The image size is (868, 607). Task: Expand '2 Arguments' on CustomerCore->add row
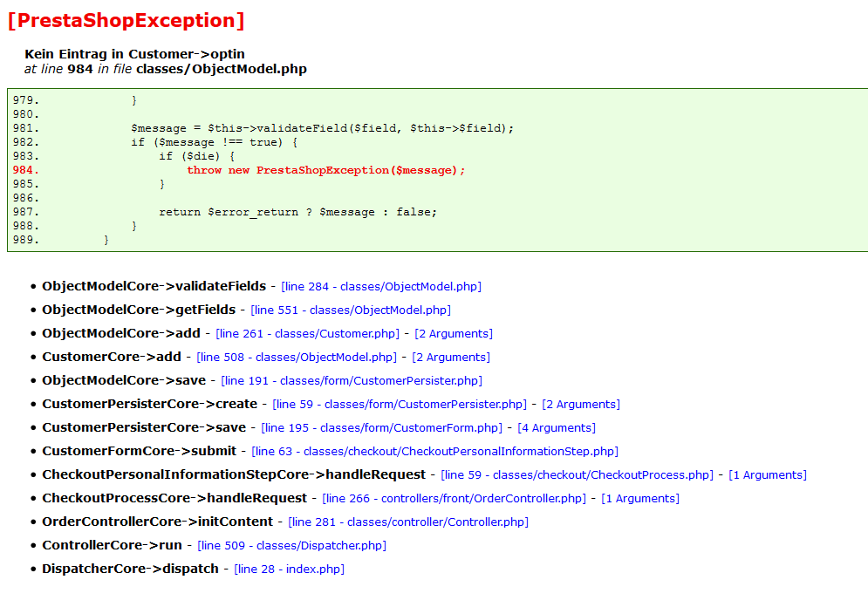(x=451, y=357)
